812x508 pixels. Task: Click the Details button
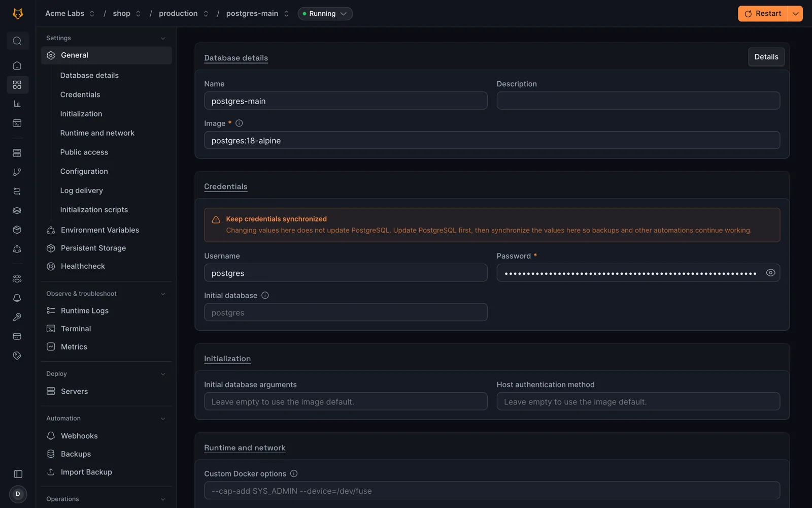pyautogui.click(x=766, y=57)
